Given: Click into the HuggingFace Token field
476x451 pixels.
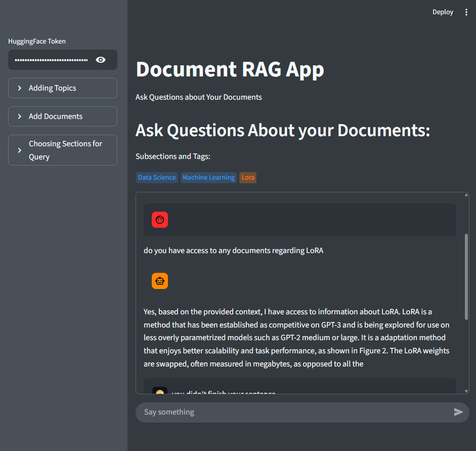Looking at the screenshot, I should [x=51, y=60].
